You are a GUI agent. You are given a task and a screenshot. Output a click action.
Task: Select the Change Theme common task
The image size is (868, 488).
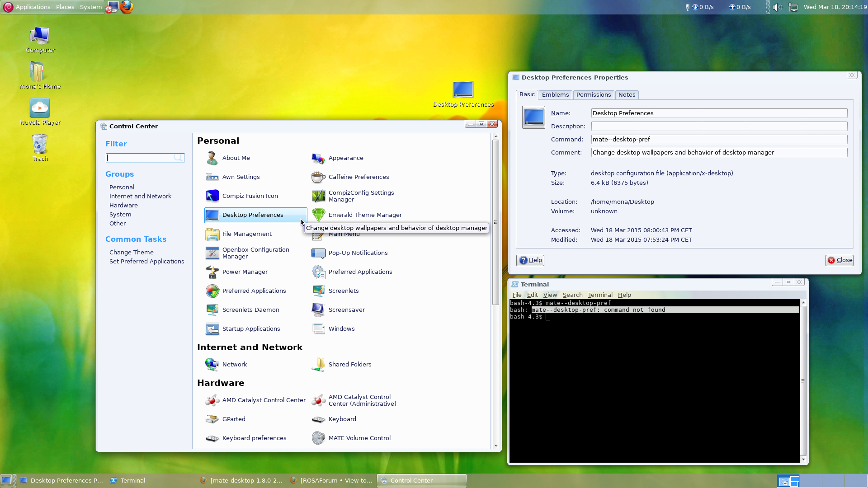pyautogui.click(x=131, y=253)
